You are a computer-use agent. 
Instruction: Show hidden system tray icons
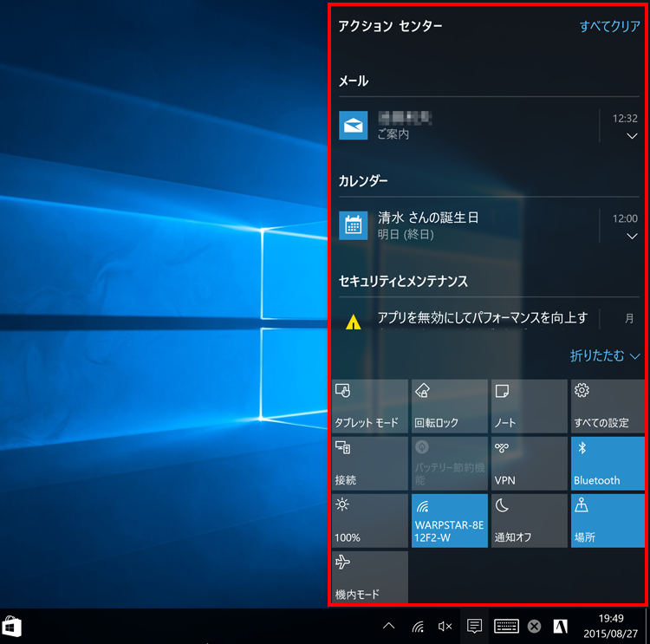388,626
